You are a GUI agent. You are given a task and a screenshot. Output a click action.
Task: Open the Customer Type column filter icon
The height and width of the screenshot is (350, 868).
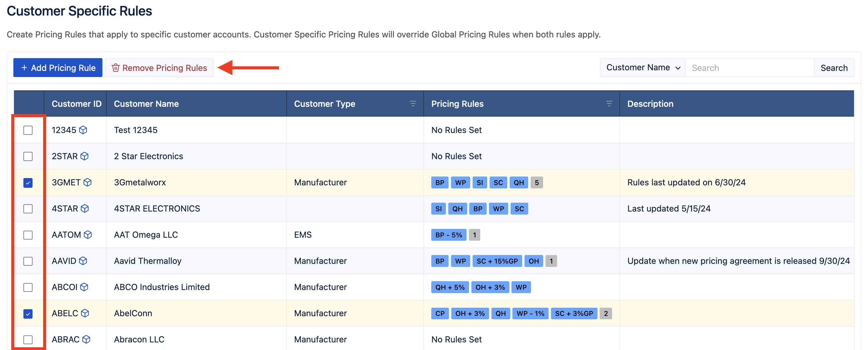(413, 103)
